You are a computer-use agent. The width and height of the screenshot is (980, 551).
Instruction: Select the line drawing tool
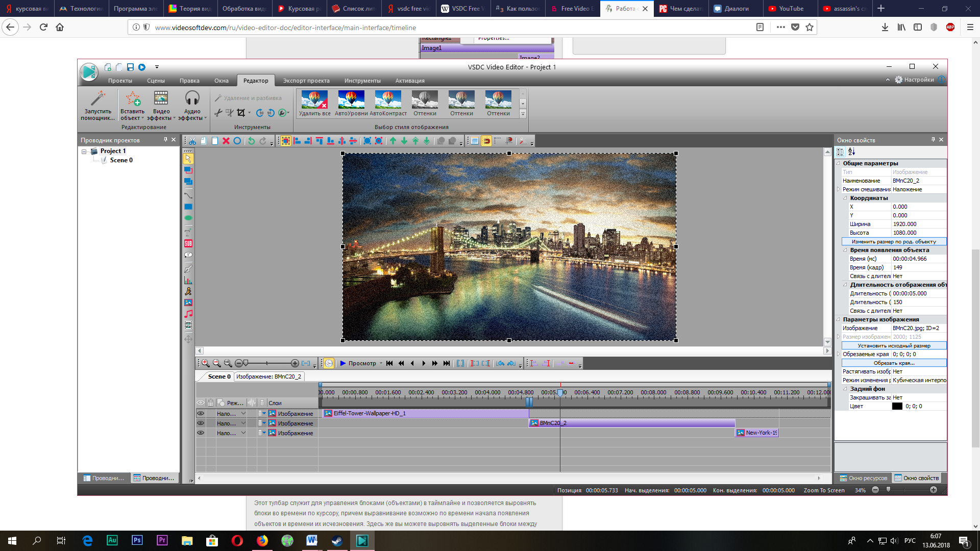[188, 195]
